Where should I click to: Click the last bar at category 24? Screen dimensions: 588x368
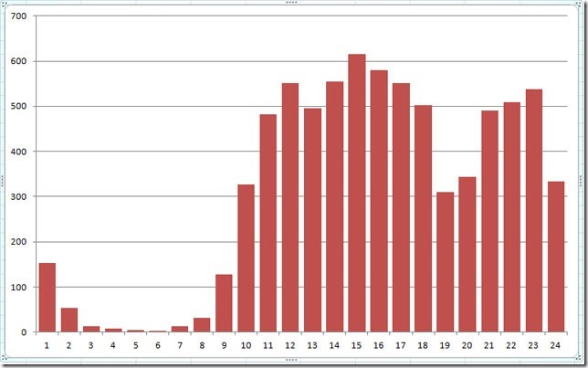click(x=555, y=257)
